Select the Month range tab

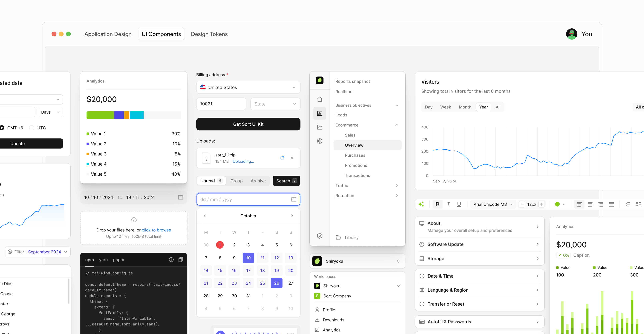465,107
